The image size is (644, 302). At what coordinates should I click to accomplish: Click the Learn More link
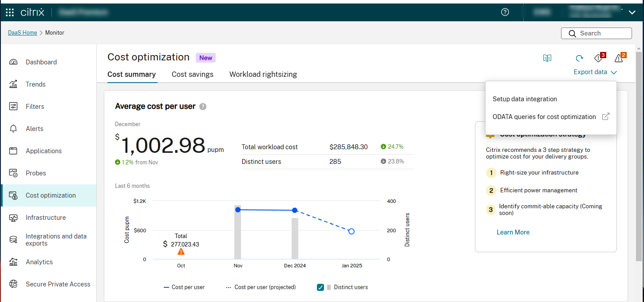tap(513, 232)
